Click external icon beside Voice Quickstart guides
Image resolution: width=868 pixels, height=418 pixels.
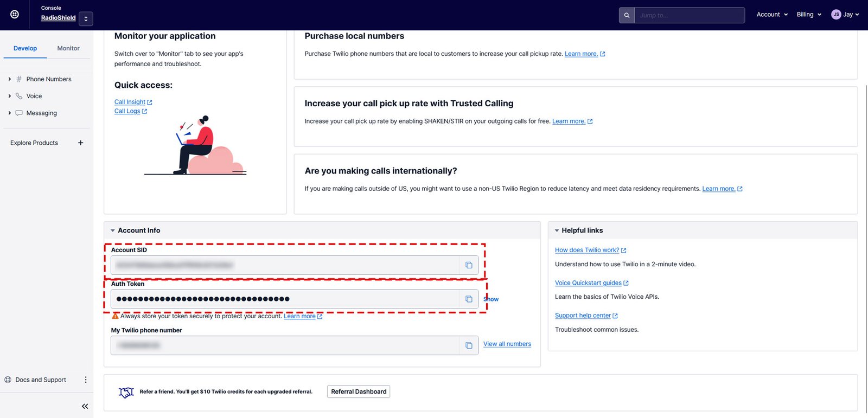tap(626, 283)
